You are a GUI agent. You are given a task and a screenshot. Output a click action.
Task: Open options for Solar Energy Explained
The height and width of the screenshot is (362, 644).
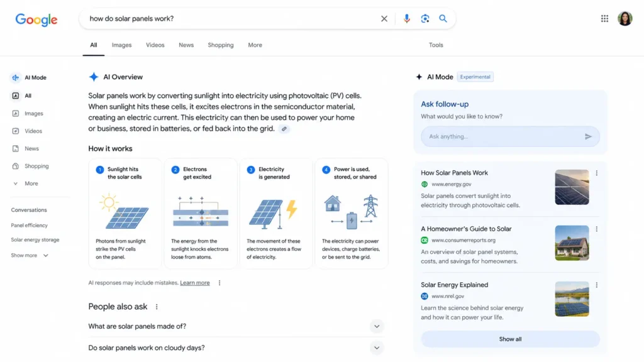click(x=596, y=285)
